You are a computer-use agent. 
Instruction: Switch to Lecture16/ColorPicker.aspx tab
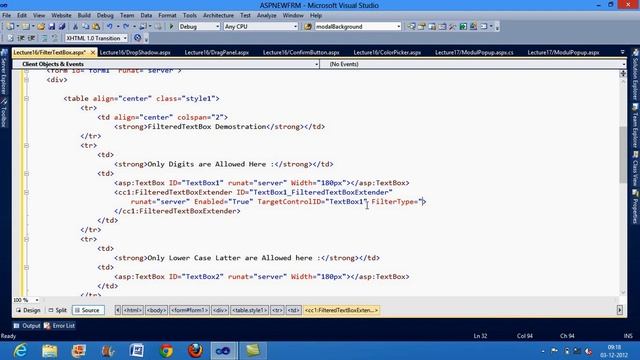click(387, 52)
